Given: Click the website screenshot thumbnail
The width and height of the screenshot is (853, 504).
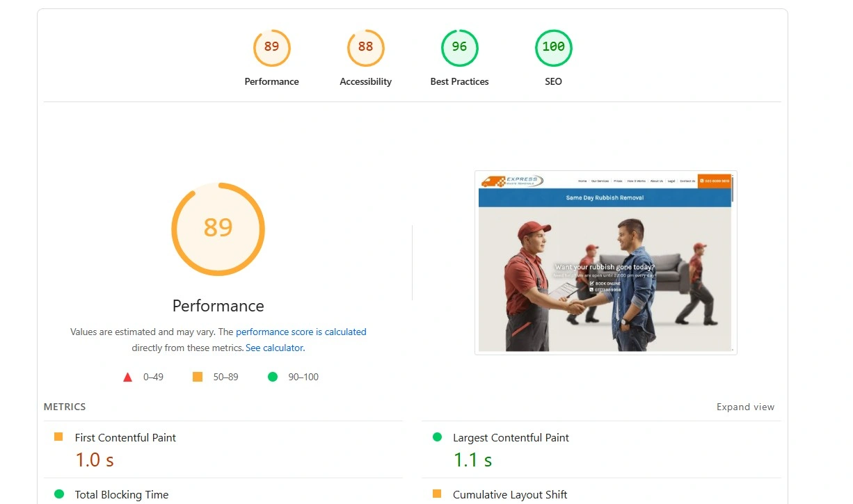Looking at the screenshot, I should point(605,262).
